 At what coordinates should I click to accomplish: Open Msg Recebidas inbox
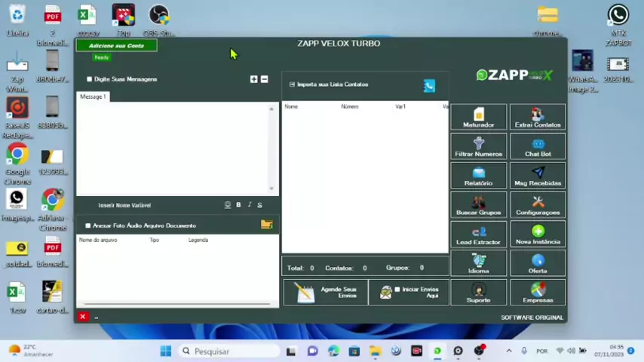point(538,176)
